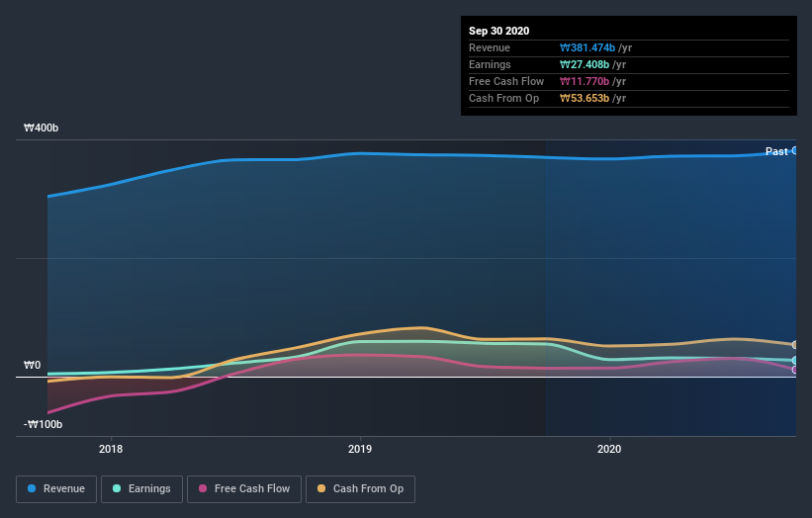Screen dimensions: 812x518
Task: Click the Cash From Op label in tooltip
Action: coord(503,98)
